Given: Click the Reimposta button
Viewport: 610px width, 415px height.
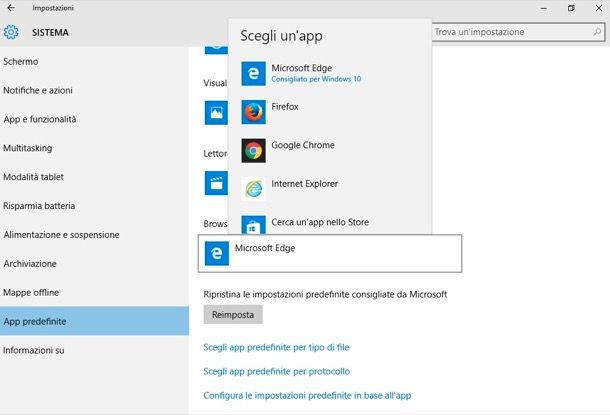Looking at the screenshot, I should (x=233, y=314).
